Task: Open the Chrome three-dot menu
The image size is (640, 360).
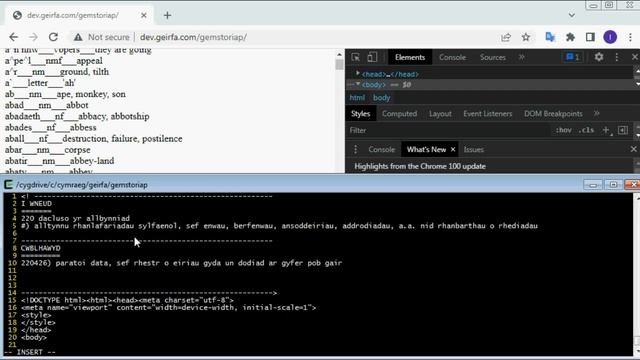Action: click(630, 37)
